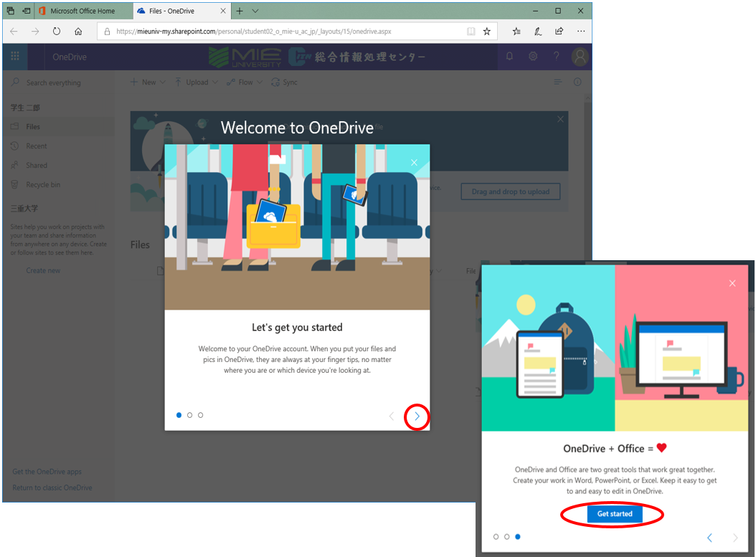Expand the Flow dropdown
This screenshot has height=557, width=756.
click(x=245, y=82)
